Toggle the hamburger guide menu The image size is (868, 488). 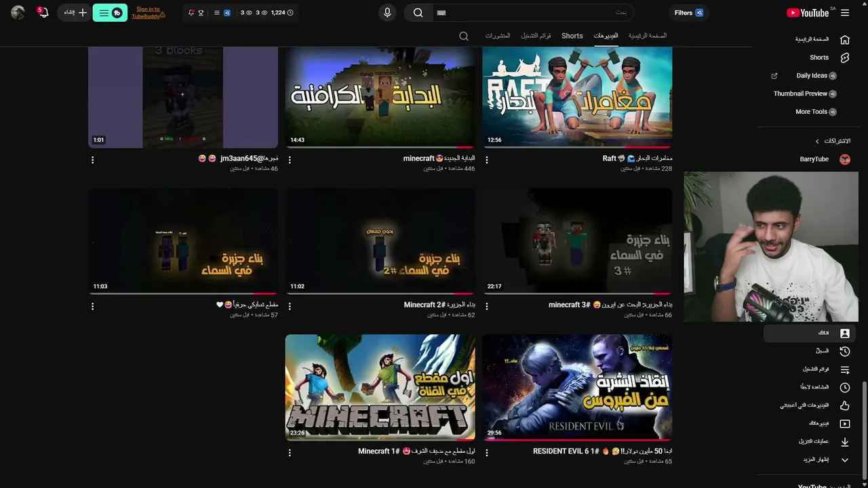coord(845,13)
